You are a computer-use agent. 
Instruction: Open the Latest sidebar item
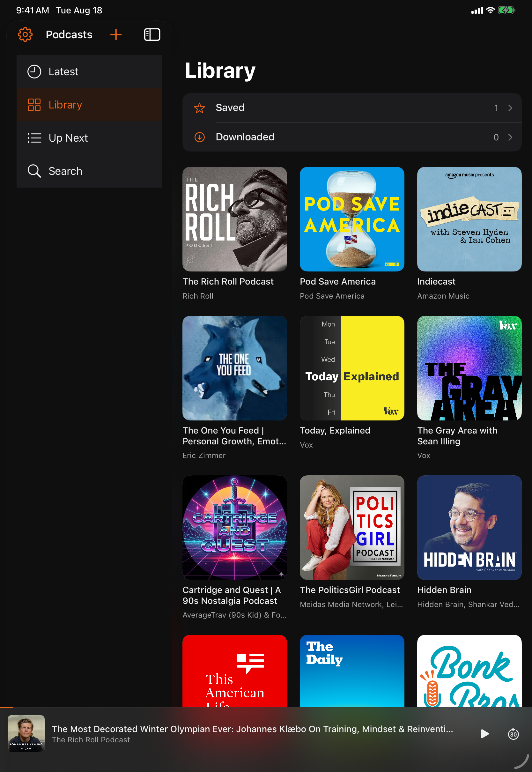[x=89, y=71]
